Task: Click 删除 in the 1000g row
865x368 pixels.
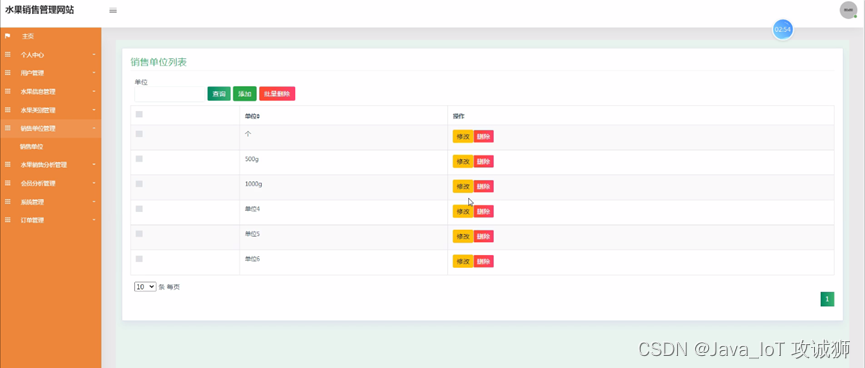Action: [483, 186]
